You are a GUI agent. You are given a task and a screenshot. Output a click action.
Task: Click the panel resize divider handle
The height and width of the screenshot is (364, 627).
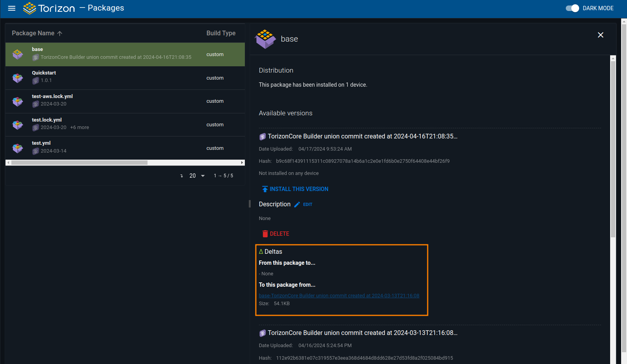point(250,204)
